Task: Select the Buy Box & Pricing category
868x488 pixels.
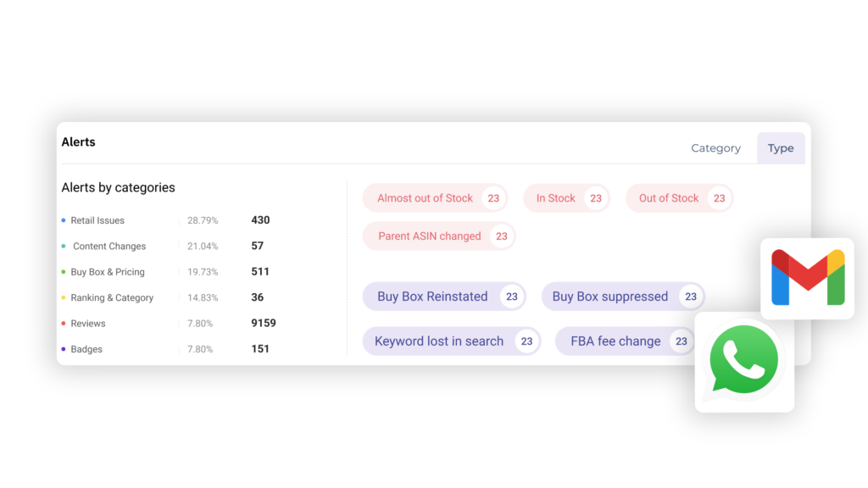Action: [108, 272]
